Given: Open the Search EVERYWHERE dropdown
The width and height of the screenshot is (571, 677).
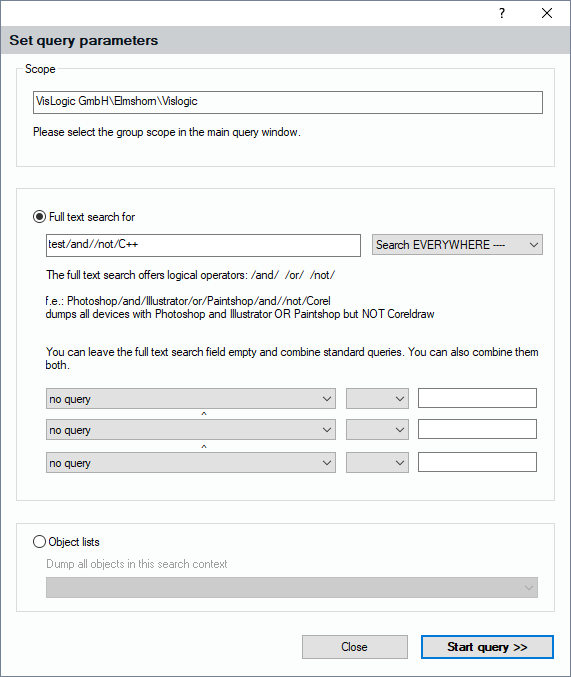Looking at the screenshot, I should [x=457, y=245].
